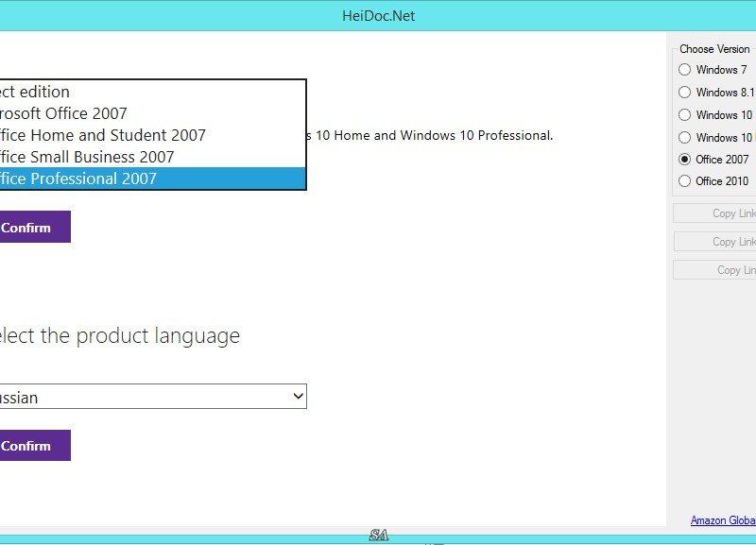This screenshot has width=756, height=545.
Task: Choose the Office 2010 radio button
Action: pos(684,181)
